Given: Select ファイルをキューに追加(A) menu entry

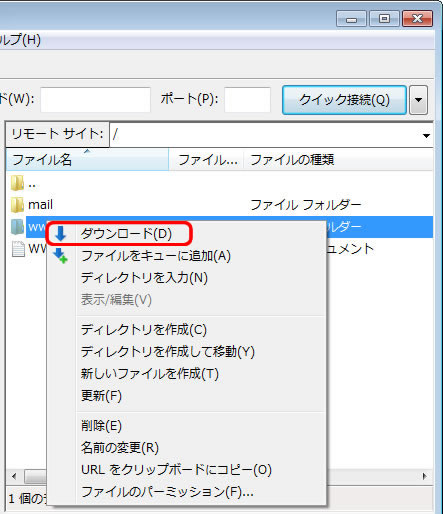Looking at the screenshot, I should tap(156, 256).
